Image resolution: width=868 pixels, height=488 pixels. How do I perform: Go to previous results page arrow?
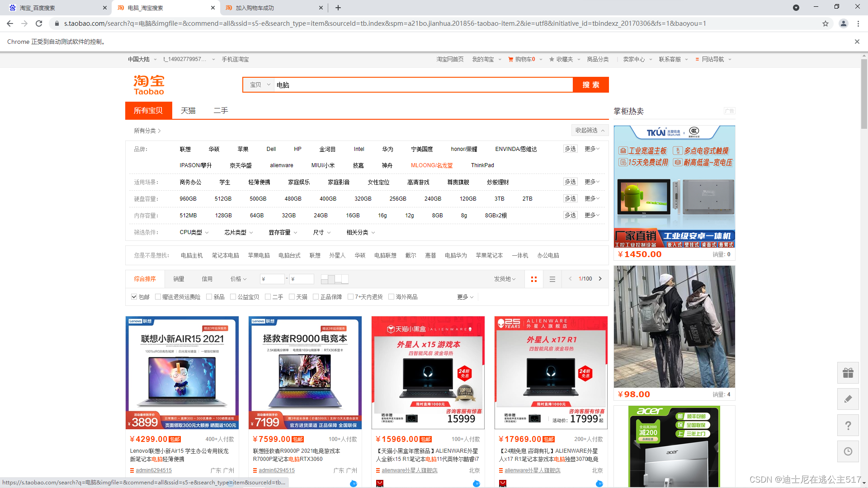570,279
